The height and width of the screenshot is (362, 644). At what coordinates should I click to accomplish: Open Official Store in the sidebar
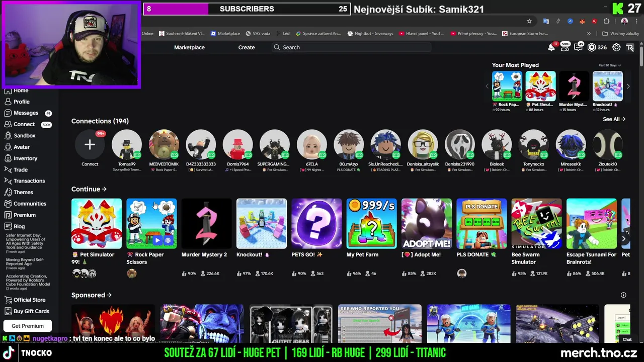[29, 300]
